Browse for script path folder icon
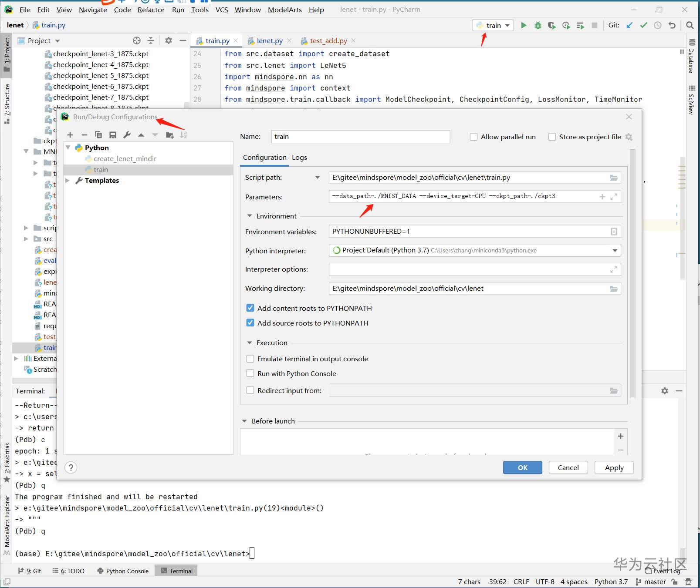The width and height of the screenshot is (700, 588). coord(614,178)
